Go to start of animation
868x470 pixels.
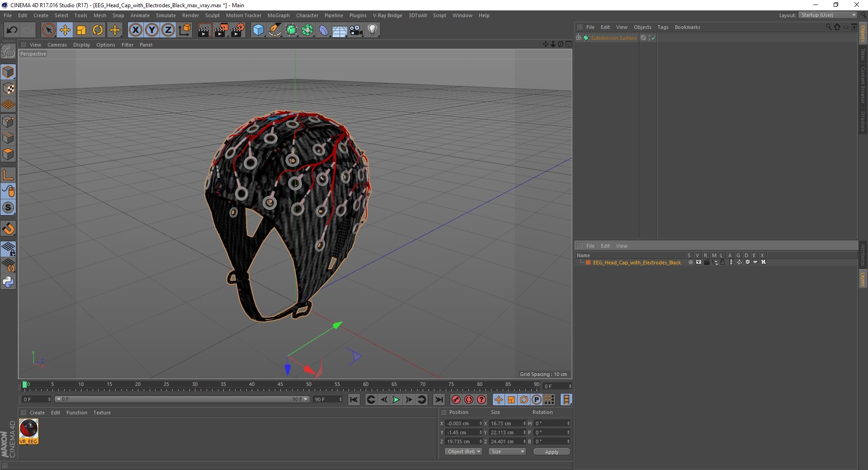(354, 399)
